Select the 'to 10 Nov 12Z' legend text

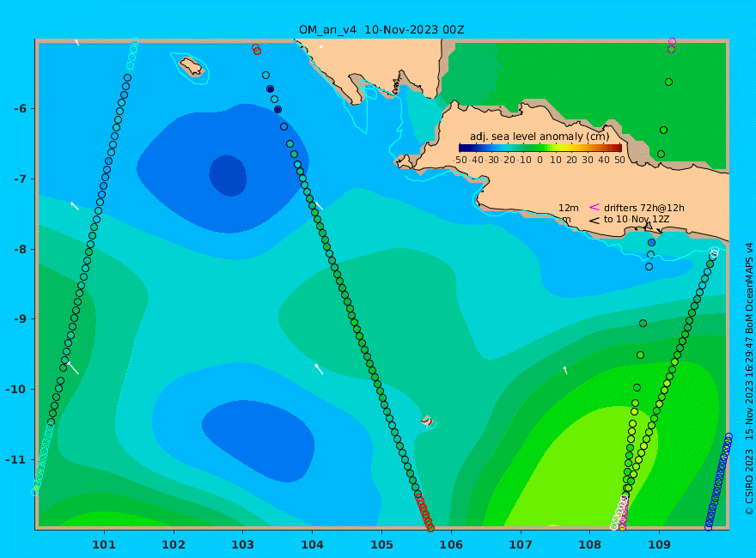[x=637, y=219]
